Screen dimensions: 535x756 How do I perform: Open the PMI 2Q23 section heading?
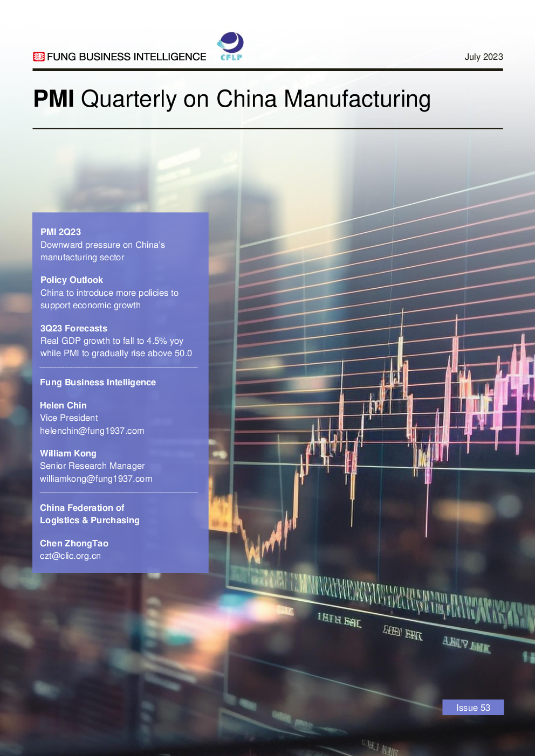pyautogui.click(x=60, y=232)
